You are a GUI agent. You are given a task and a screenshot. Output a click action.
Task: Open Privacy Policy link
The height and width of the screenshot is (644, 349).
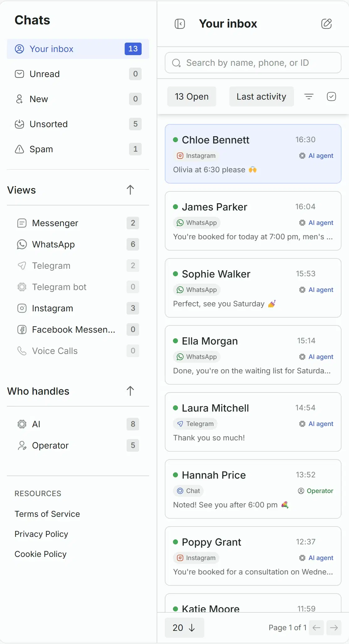(x=41, y=534)
